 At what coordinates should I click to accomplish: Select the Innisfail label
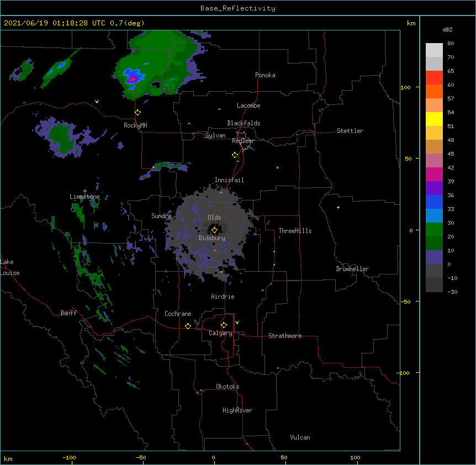coord(229,180)
